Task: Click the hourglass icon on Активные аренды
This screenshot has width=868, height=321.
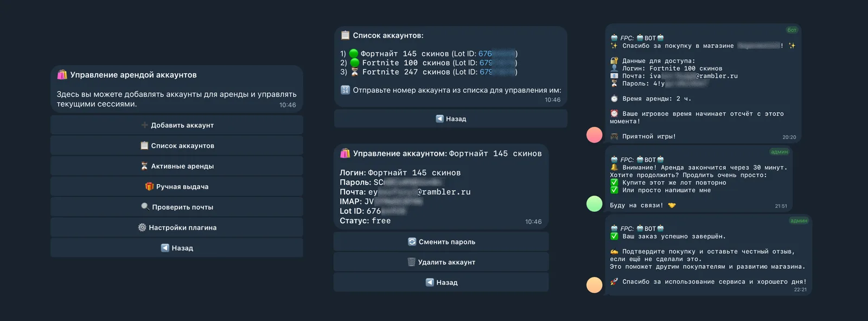Action: tap(144, 166)
